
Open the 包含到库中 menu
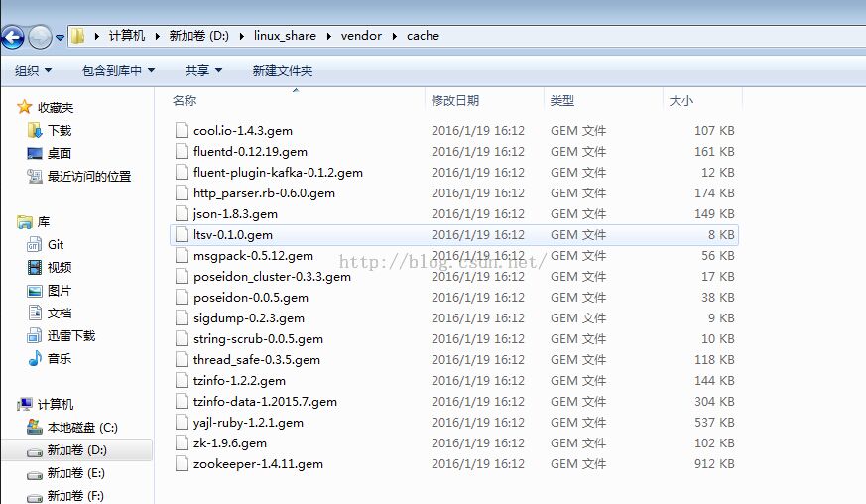tap(118, 70)
